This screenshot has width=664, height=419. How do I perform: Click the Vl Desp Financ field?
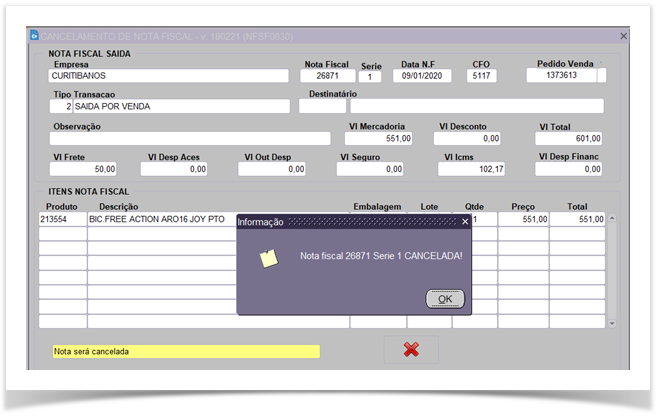(x=568, y=169)
